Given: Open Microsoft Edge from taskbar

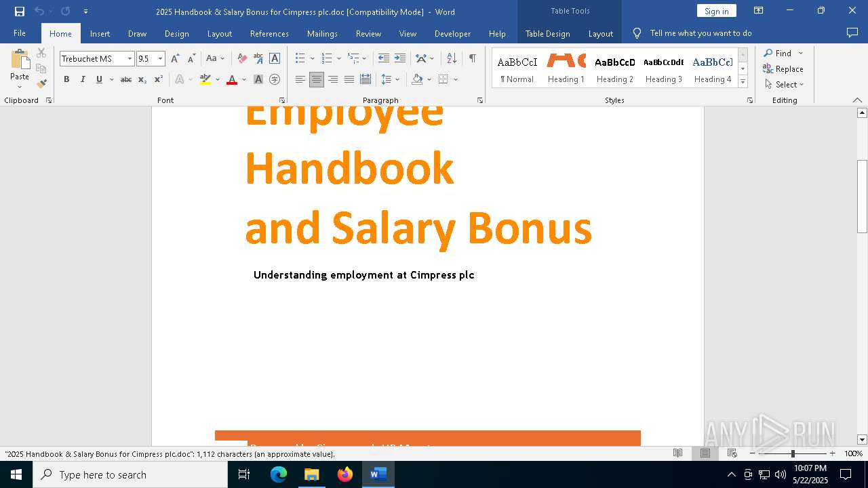Looking at the screenshot, I should 279,474.
